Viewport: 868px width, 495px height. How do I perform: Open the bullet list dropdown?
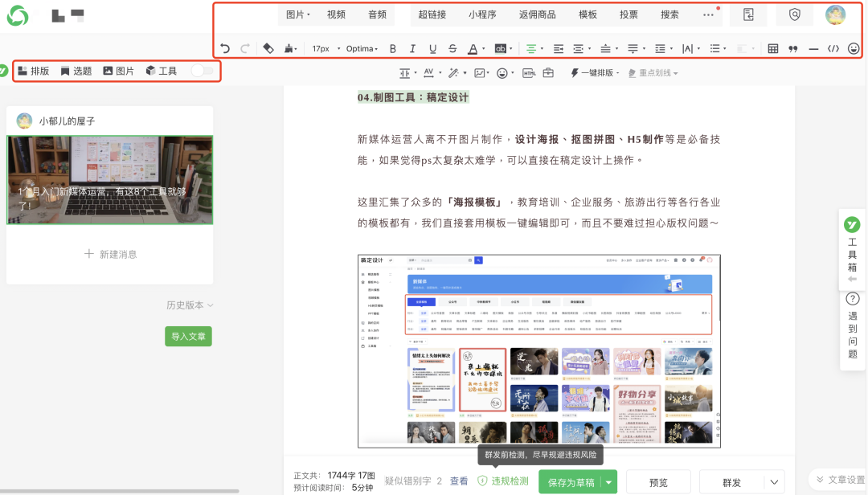[x=718, y=49]
